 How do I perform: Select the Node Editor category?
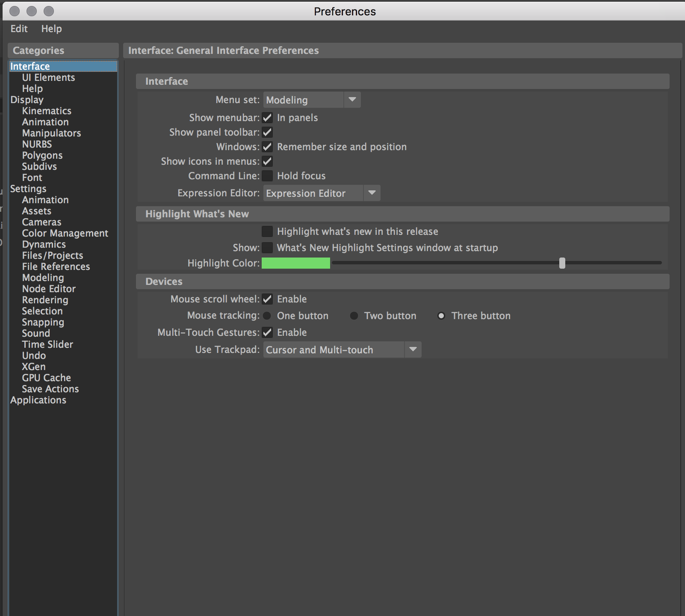coord(48,289)
